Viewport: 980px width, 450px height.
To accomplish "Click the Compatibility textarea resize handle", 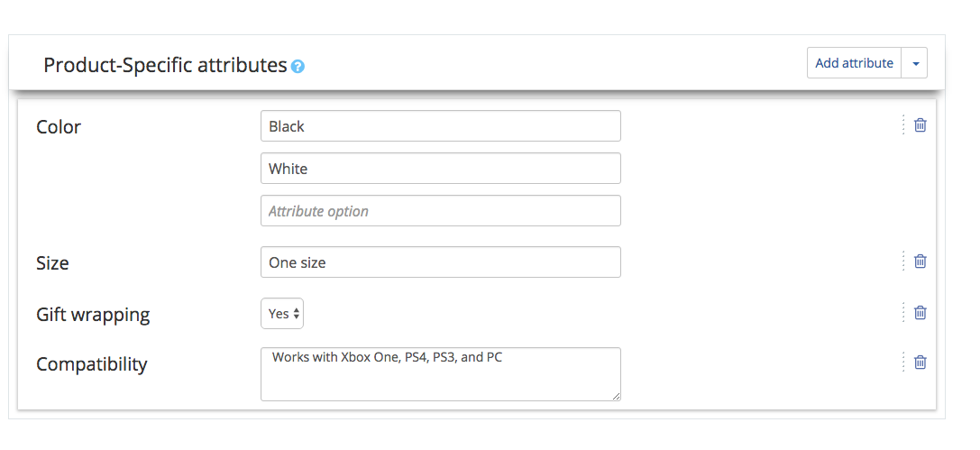I will (x=617, y=396).
